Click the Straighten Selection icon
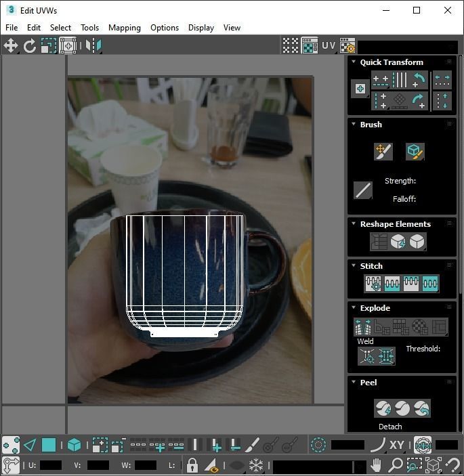This screenshot has width=464, height=476. point(379,242)
